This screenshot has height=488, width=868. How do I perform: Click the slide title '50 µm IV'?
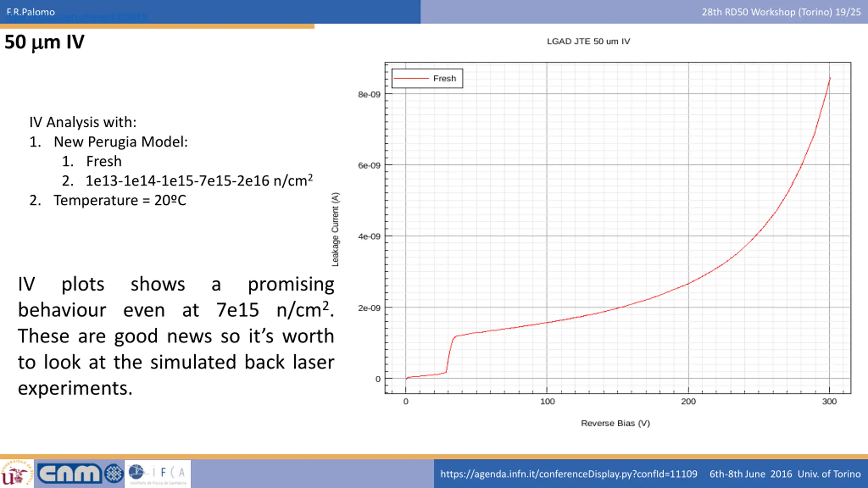click(44, 42)
